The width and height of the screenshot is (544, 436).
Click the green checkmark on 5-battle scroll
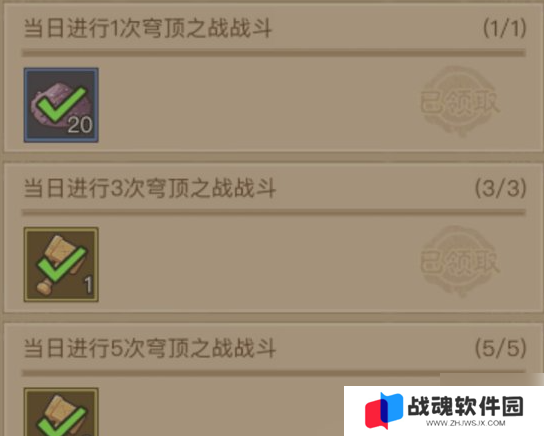62,421
